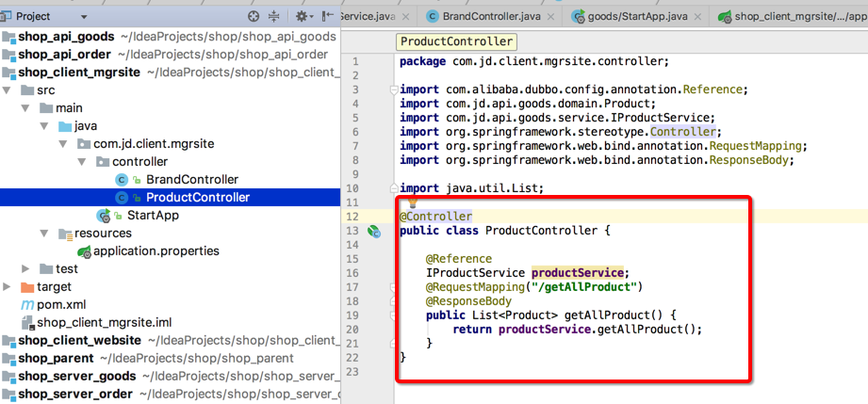
Task: Click the resources folder icon
Action: click(x=65, y=234)
